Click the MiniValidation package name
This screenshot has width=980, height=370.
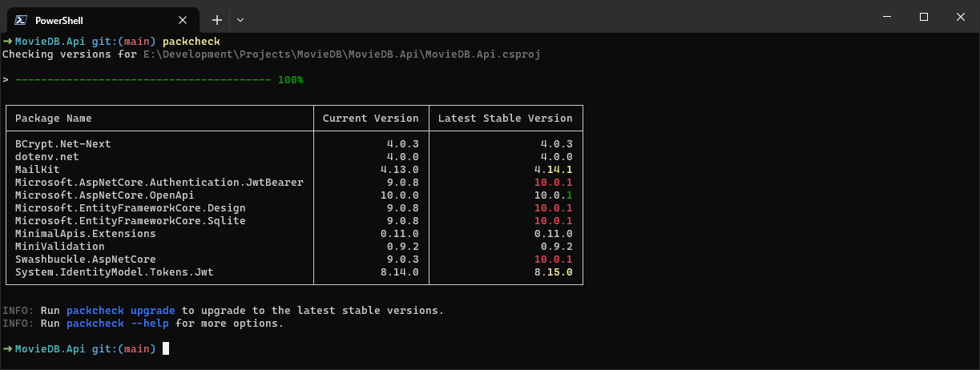coord(60,247)
